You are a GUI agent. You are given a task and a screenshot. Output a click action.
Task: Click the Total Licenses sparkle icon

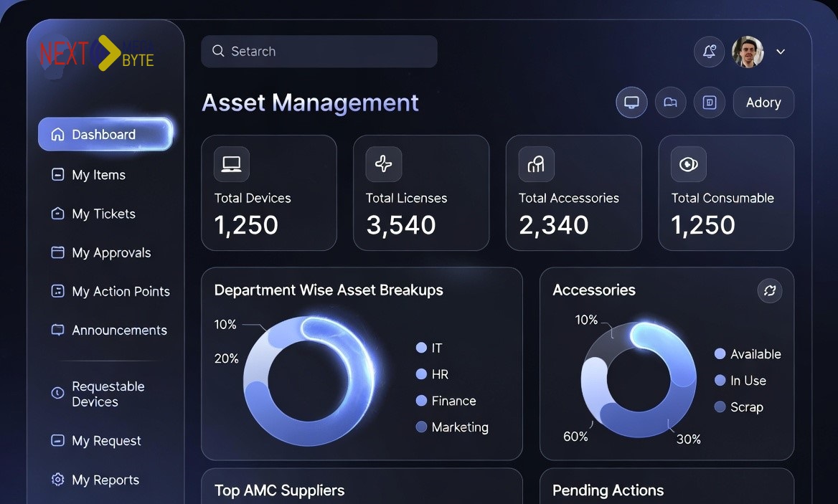383,164
